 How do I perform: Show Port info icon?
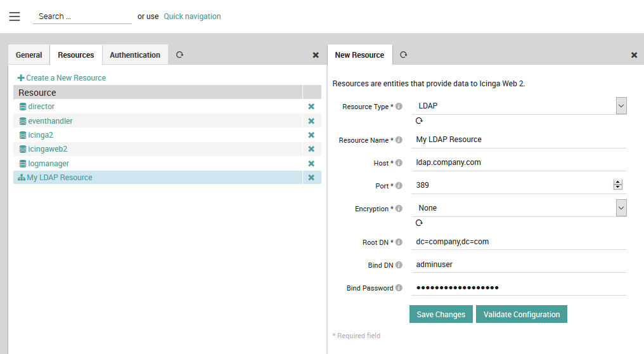(399, 185)
